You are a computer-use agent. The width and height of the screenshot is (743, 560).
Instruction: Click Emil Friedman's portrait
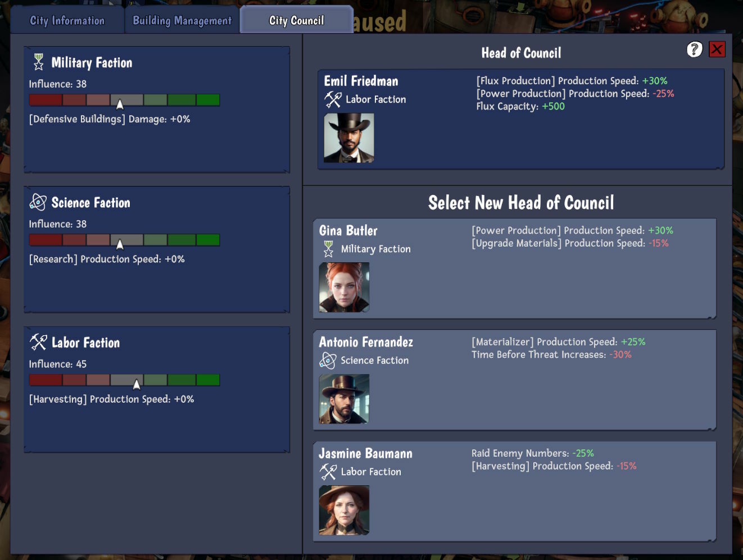(x=349, y=138)
